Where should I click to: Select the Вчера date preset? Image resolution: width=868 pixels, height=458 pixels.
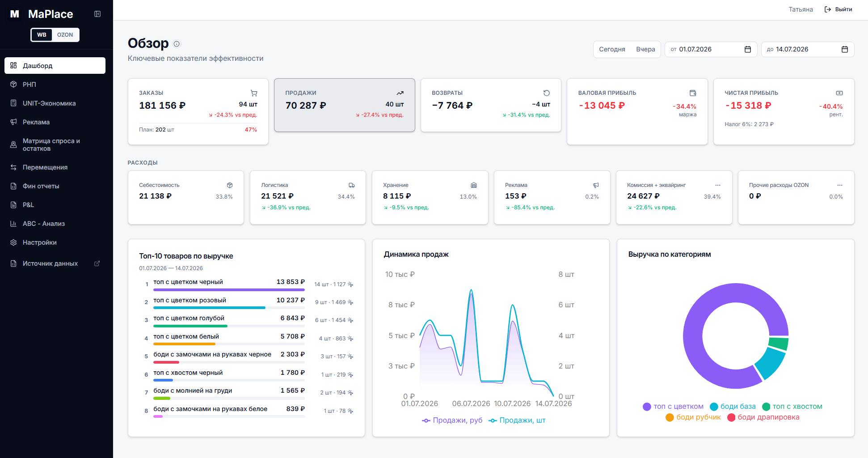(x=645, y=49)
